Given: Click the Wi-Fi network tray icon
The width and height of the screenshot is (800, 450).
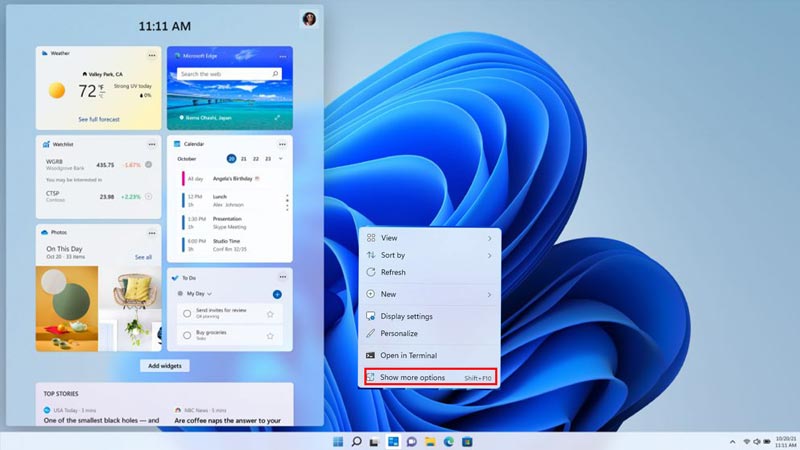Looking at the screenshot, I should click(x=747, y=442).
